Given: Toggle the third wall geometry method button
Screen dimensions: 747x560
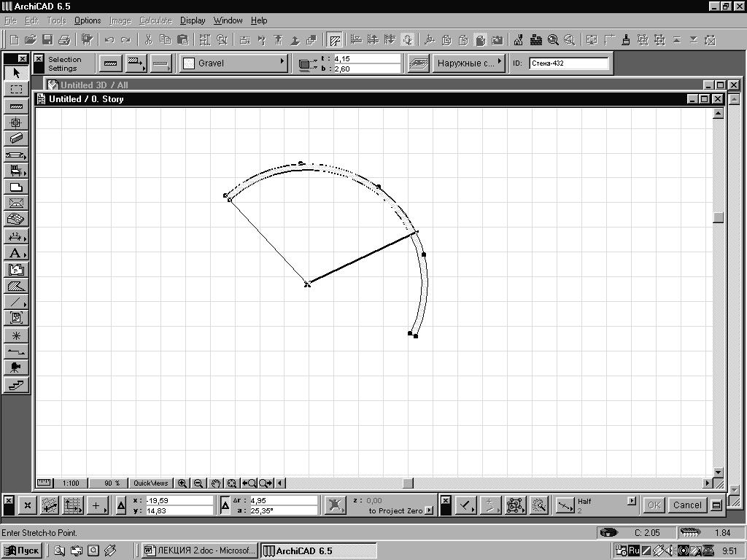Looking at the screenshot, I should pos(161,63).
